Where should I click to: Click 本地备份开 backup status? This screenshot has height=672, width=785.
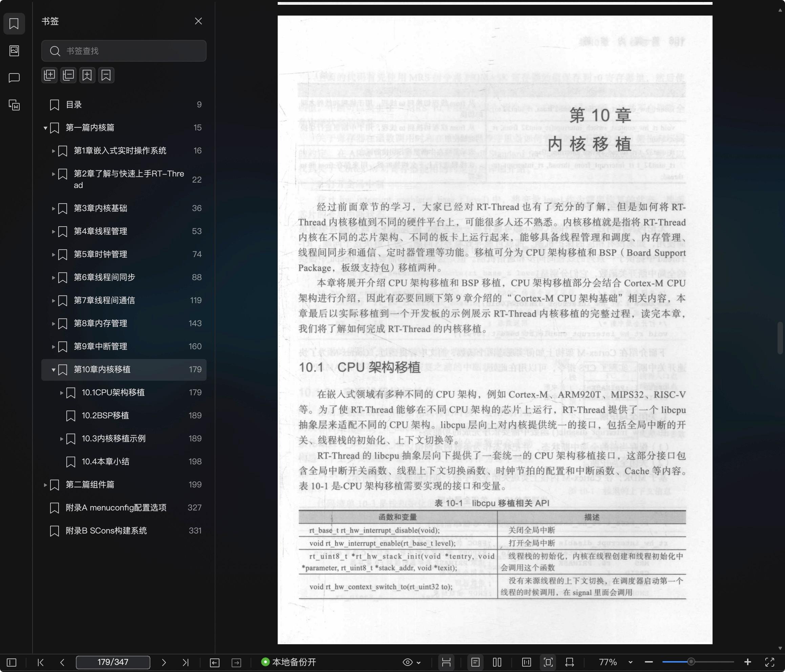289,662
